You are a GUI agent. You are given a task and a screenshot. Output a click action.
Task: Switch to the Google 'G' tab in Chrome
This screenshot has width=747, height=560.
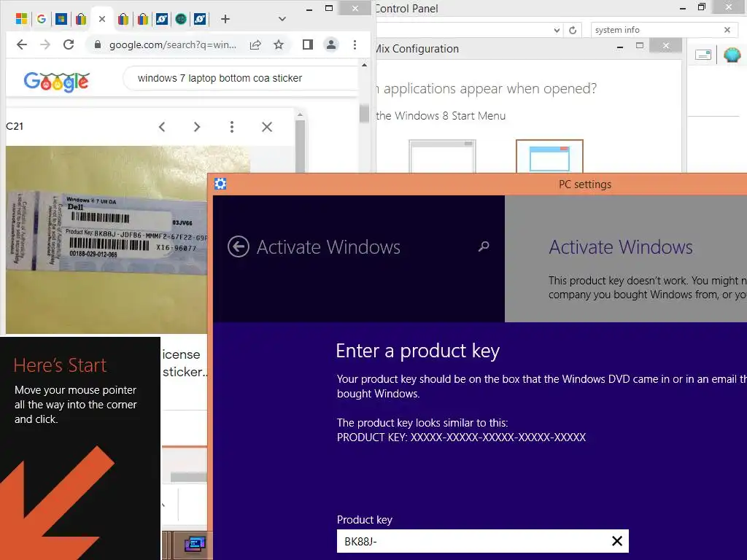tap(42, 19)
